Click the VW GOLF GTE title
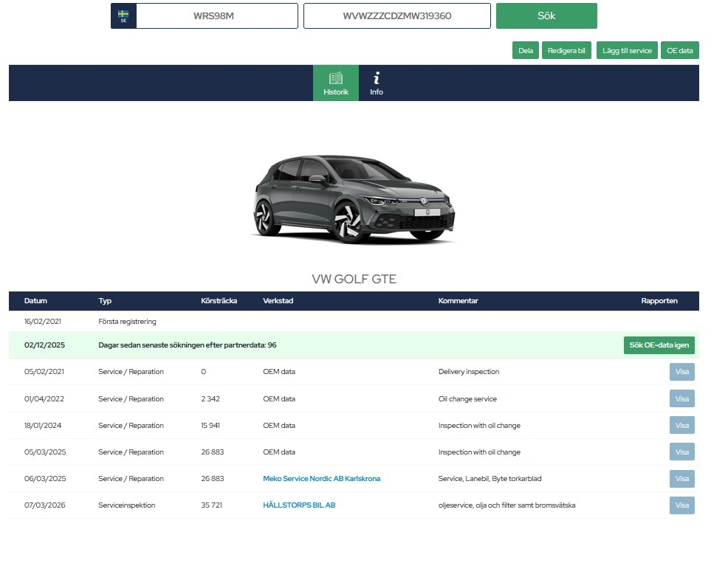Image resolution: width=728 pixels, height=577 pixels. coord(354,279)
